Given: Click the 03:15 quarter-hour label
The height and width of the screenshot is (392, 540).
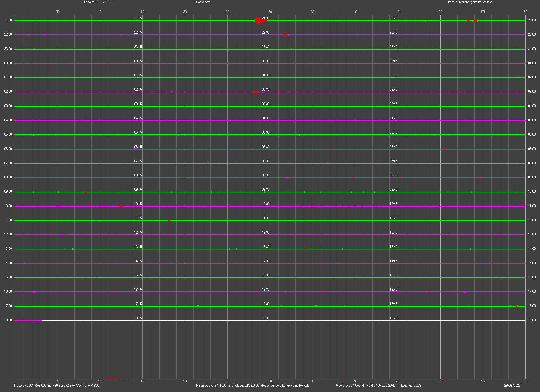Looking at the screenshot, I should (138, 104).
